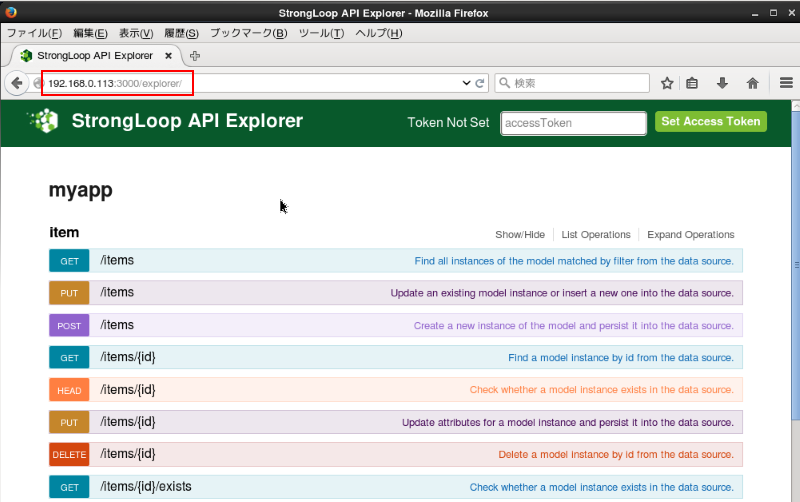Open the URL history dropdown arrow
Viewport: 800px width, 502px height.
[466, 83]
